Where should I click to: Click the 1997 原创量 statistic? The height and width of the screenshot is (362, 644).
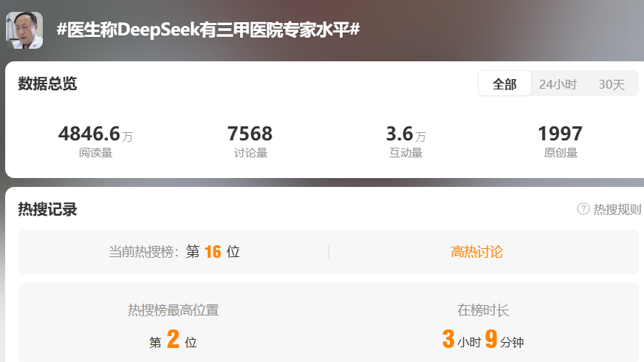click(x=561, y=141)
